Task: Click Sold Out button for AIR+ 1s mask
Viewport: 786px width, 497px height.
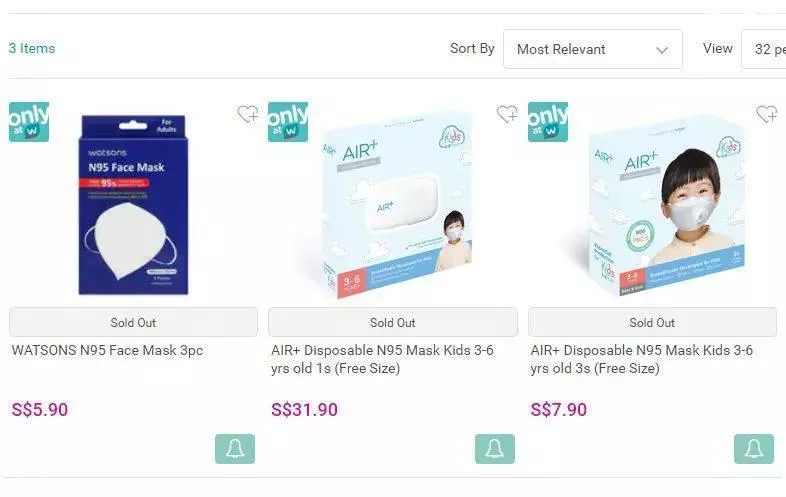Action: pos(392,322)
